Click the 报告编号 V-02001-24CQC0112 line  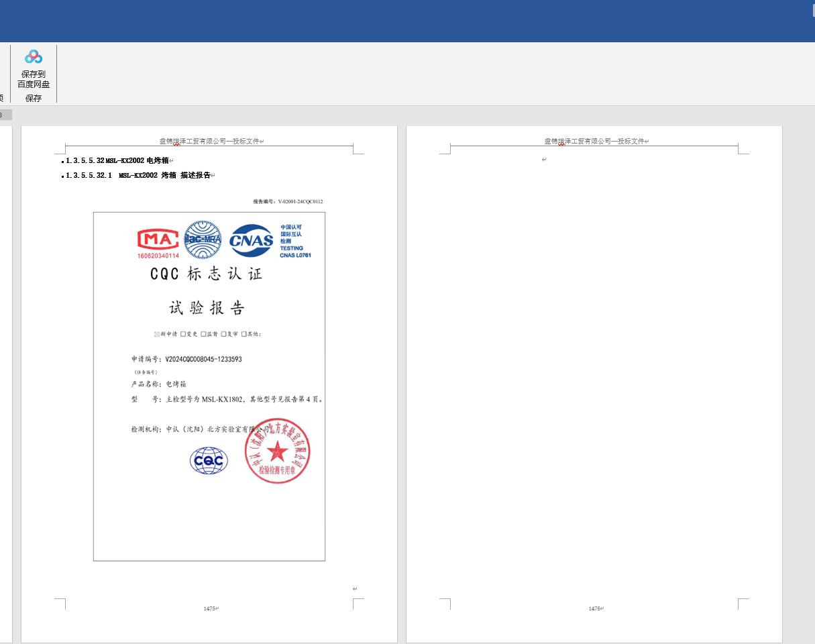coord(288,201)
